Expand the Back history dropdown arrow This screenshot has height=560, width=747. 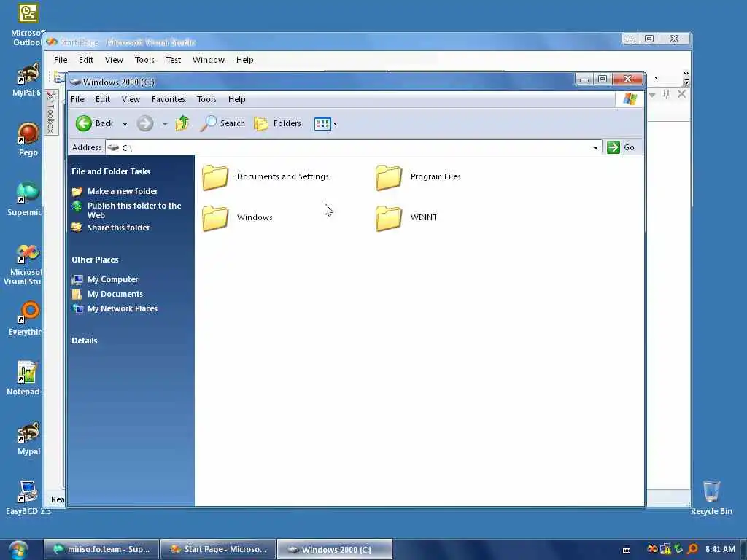(125, 124)
